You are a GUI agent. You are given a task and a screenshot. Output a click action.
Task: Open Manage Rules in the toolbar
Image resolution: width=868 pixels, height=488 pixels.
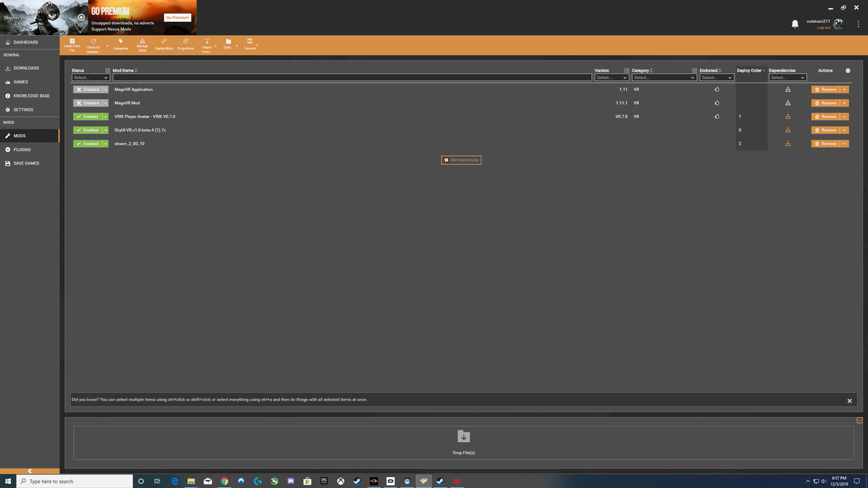pyautogui.click(x=142, y=45)
